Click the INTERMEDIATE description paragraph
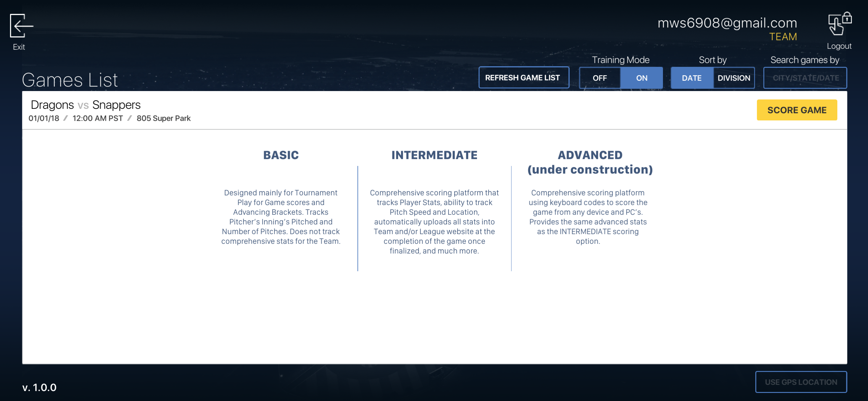This screenshot has height=401, width=868. pyautogui.click(x=434, y=221)
